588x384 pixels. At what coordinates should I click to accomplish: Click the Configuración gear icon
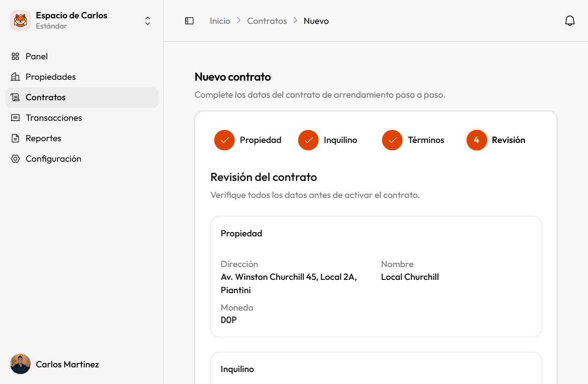coord(15,159)
